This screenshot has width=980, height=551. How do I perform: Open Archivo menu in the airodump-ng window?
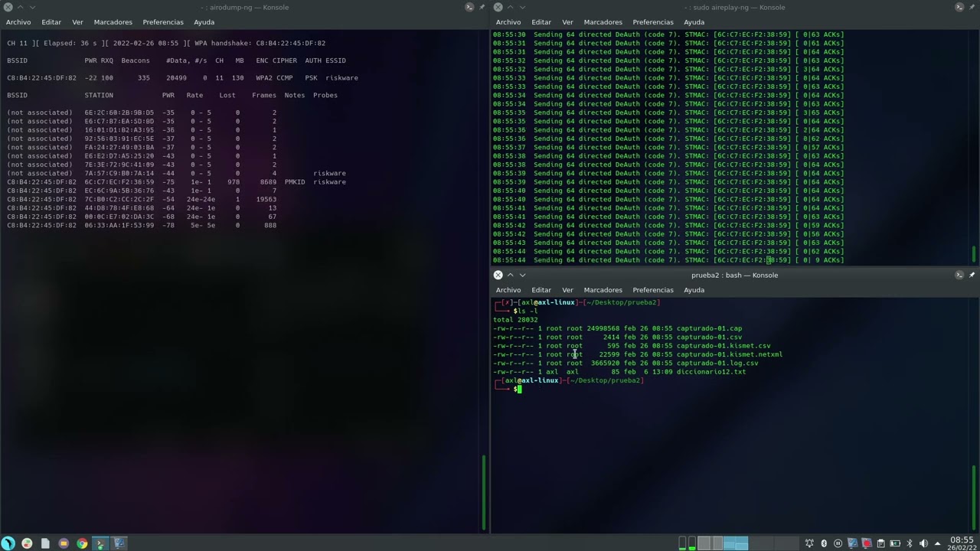(18, 22)
